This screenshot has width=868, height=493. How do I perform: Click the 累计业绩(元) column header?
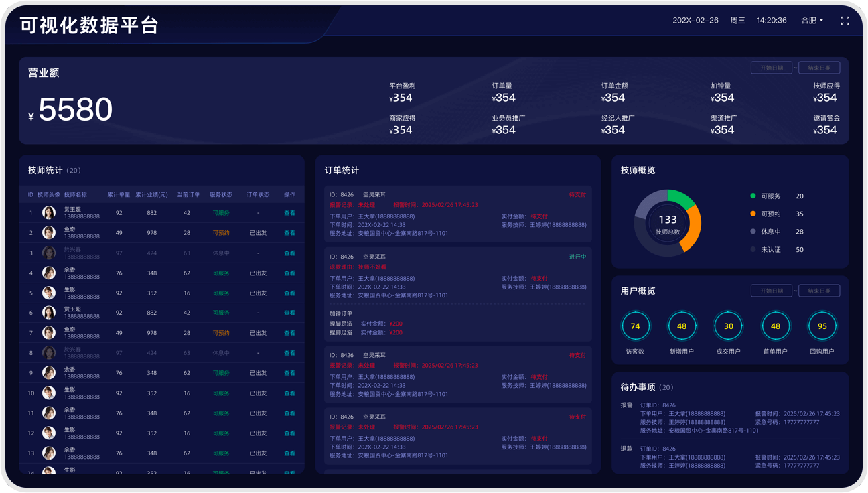151,195
